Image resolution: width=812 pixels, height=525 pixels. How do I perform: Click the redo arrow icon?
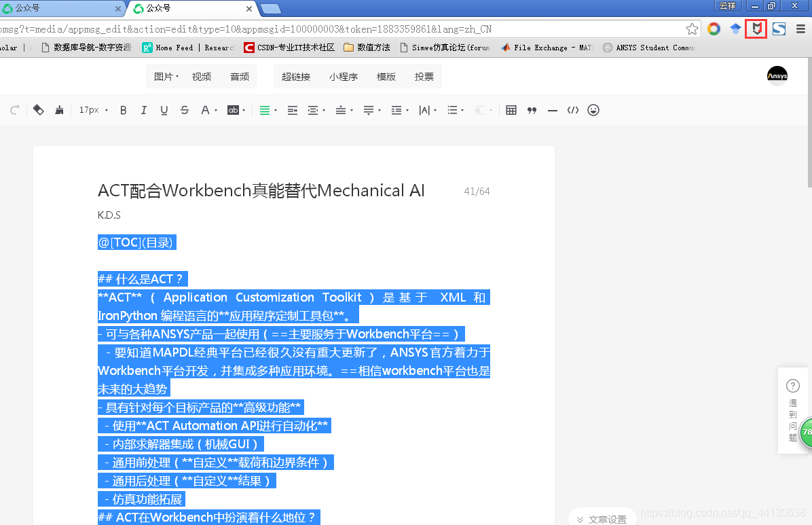click(x=14, y=110)
